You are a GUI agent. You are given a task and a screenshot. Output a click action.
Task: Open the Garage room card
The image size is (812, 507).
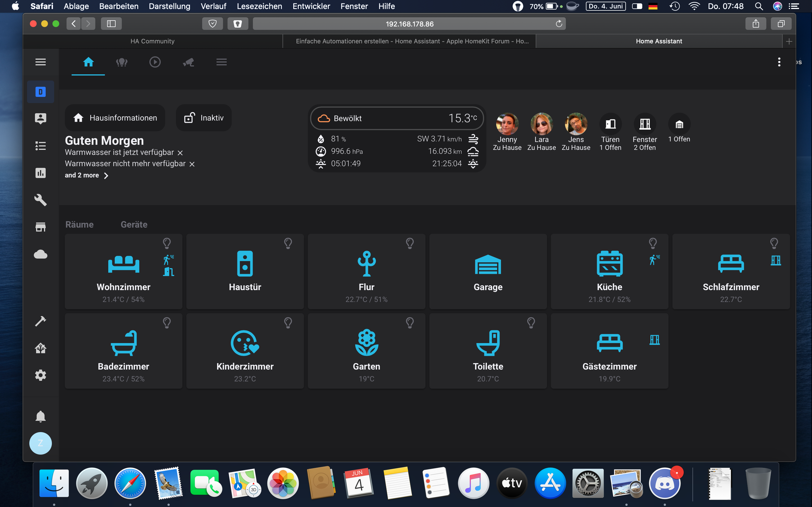(488, 272)
